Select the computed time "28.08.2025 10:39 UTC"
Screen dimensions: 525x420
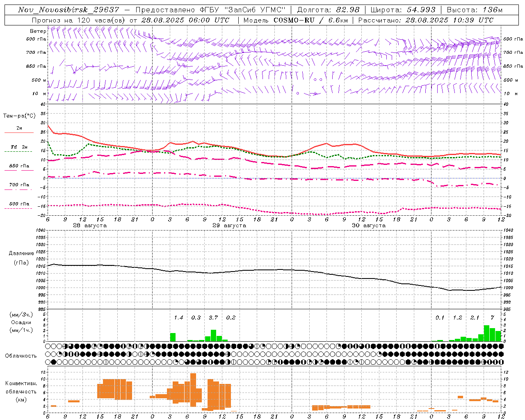[x=450, y=20]
